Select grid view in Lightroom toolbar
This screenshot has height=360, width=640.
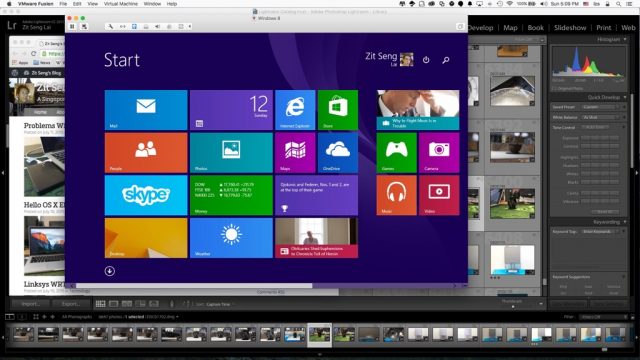coord(100,304)
